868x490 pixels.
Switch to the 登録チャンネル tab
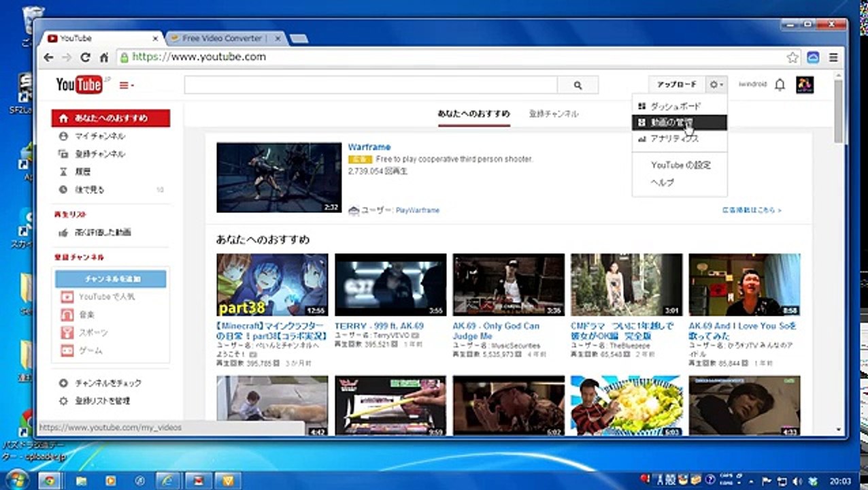tap(553, 114)
